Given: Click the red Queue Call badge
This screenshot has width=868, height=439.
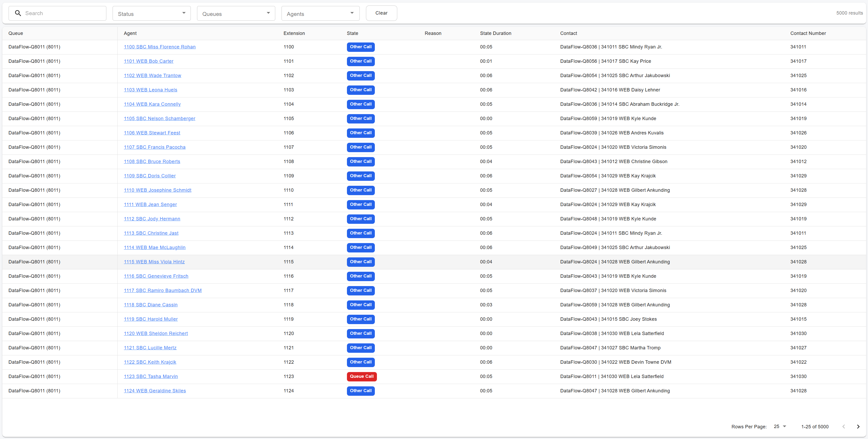Looking at the screenshot, I should click(361, 376).
